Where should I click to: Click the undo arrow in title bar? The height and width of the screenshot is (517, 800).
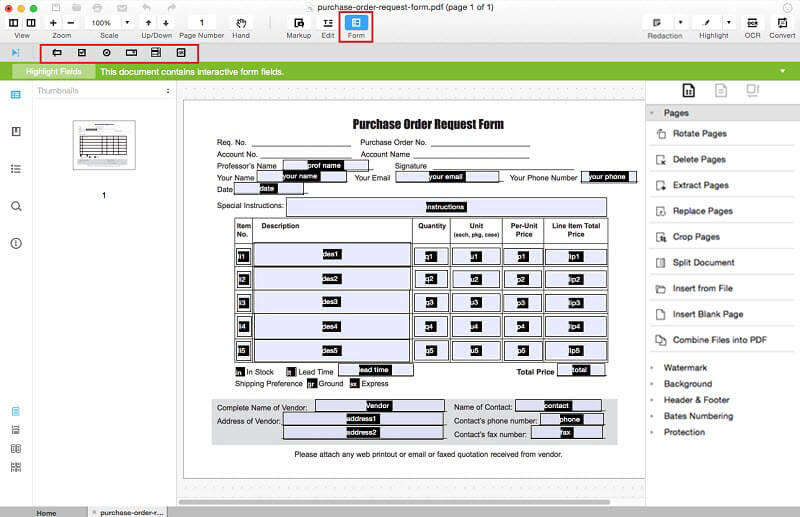click(x=146, y=7)
